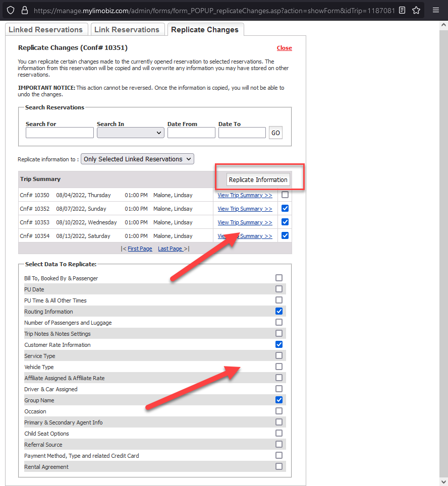Open reader view icon in address bar
This screenshot has height=486, width=448.
[402, 10]
